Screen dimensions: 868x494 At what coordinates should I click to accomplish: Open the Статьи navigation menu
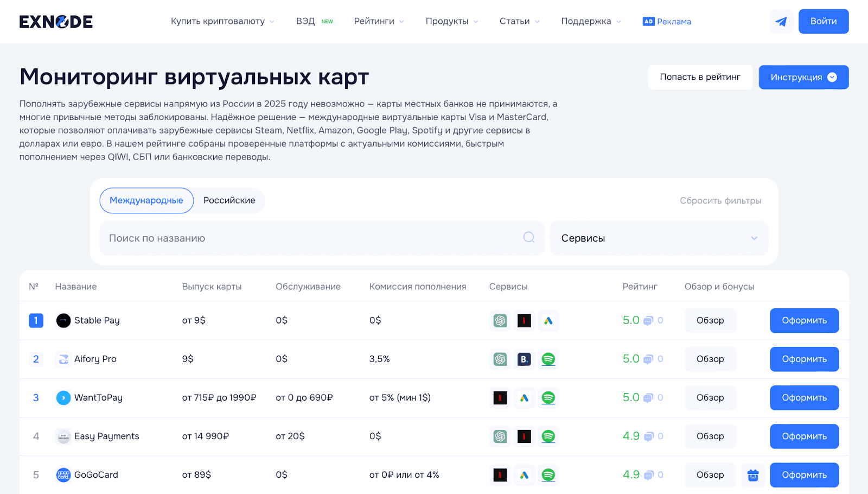coord(519,22)
